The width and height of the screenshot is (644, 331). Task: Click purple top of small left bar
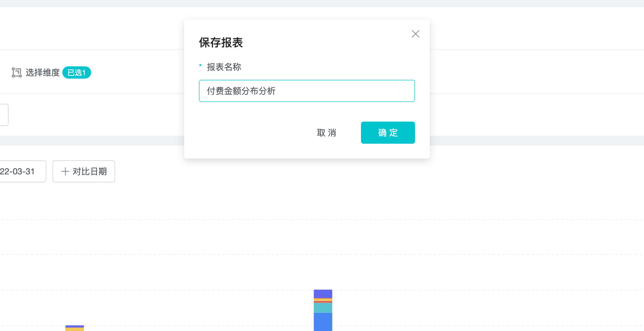[x=75, y=326]
